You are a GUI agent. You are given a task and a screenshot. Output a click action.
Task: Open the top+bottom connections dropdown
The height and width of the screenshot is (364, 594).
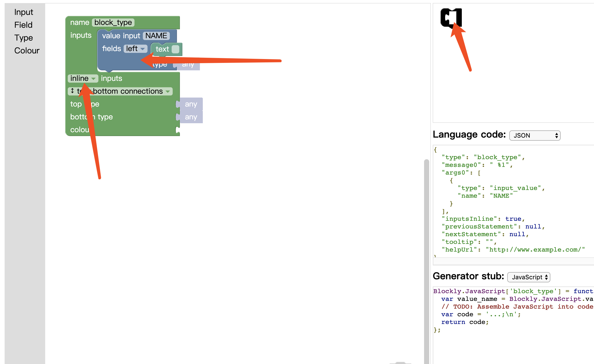[120, 91]
